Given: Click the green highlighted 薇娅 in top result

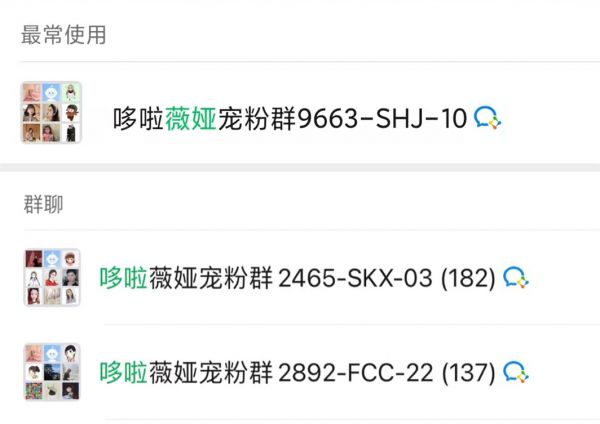Looking at the screenshot, I should 191,119.
